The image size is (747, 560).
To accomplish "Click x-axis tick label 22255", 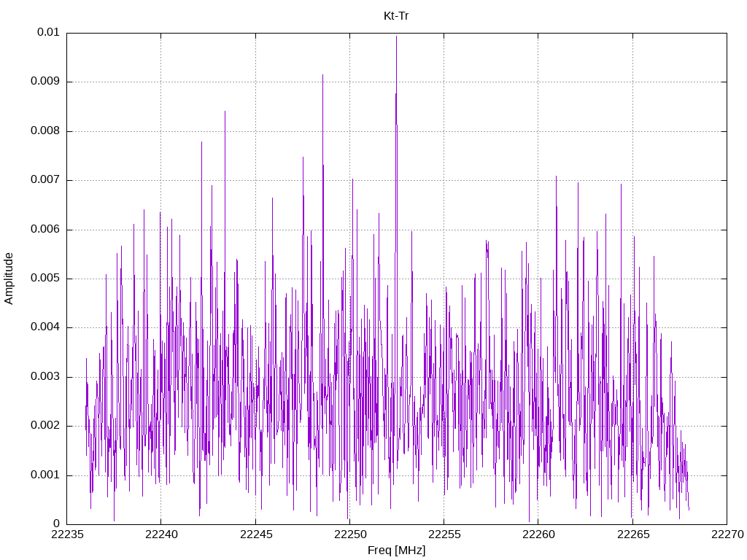I will (444, 534).
